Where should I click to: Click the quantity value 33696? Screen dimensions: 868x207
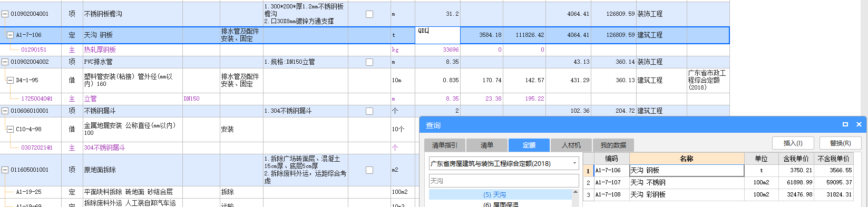pos(451,50)
